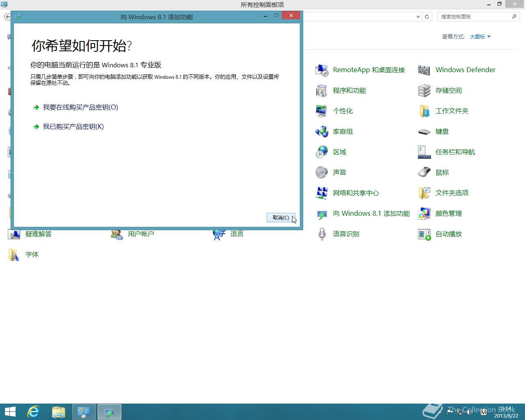Open the RemoteApp 和桌面连接 label link
This screenshot has height=420, width=525.
pyautogui.click(x=369, y=70)
